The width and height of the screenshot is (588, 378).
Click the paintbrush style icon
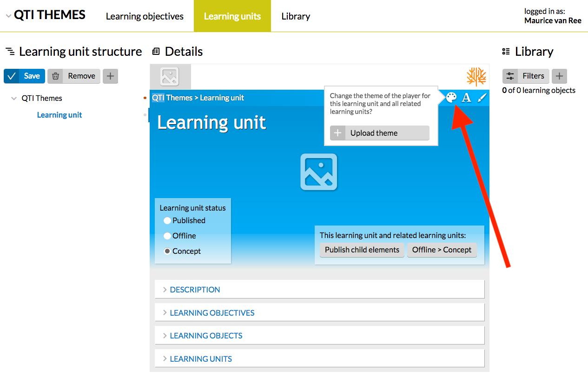point(482,97)
